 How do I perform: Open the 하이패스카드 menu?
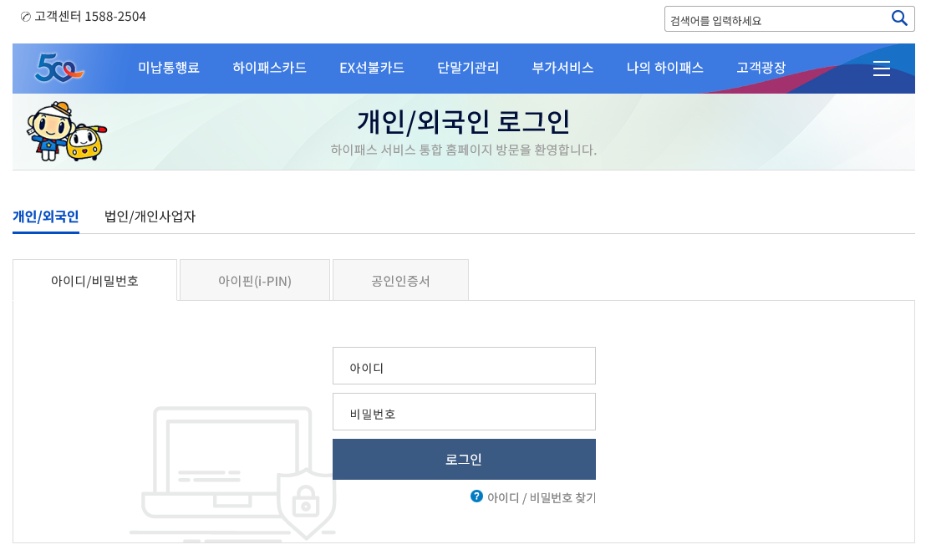pyautogui.click(x=269, y=68)
